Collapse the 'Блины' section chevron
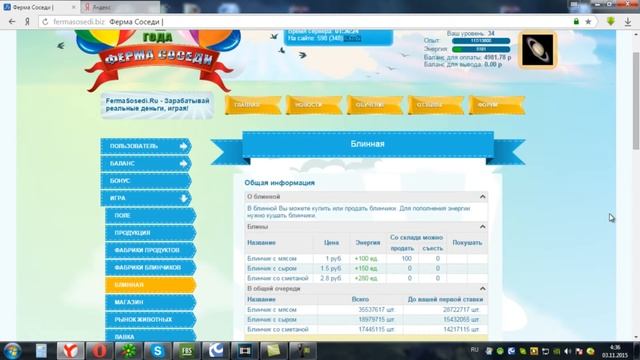Image resolution: width=640 pixels, height=360 pixels. 482,227
